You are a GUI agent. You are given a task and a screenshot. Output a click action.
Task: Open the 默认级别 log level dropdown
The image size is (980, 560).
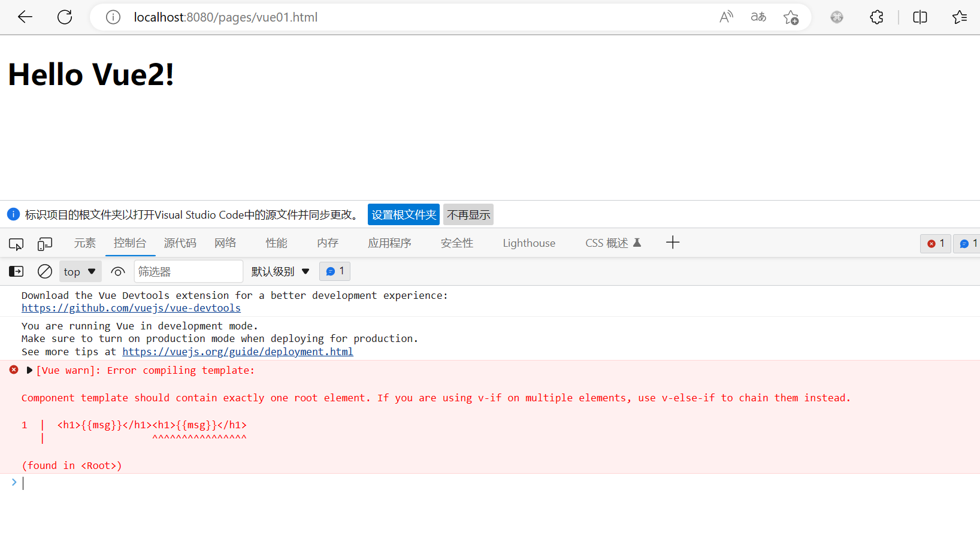(x=280, y=271)
